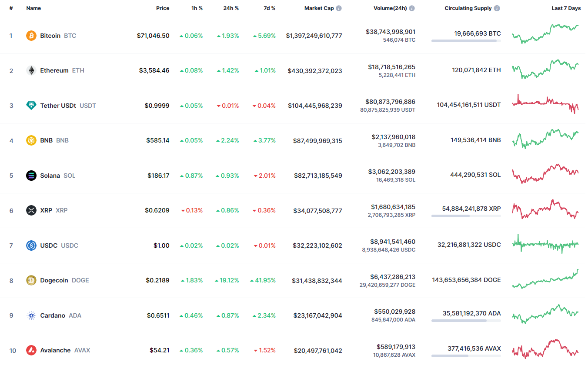
Task: Click the Ethereum diamond logo icon
Action: point(31,70)
